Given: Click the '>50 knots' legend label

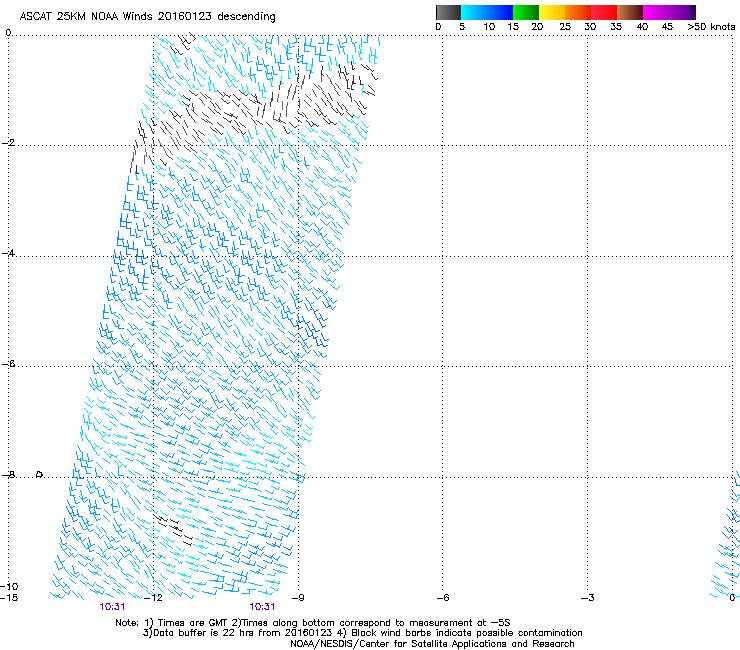Looking at the screenshot, I should [x=711, y=27].
